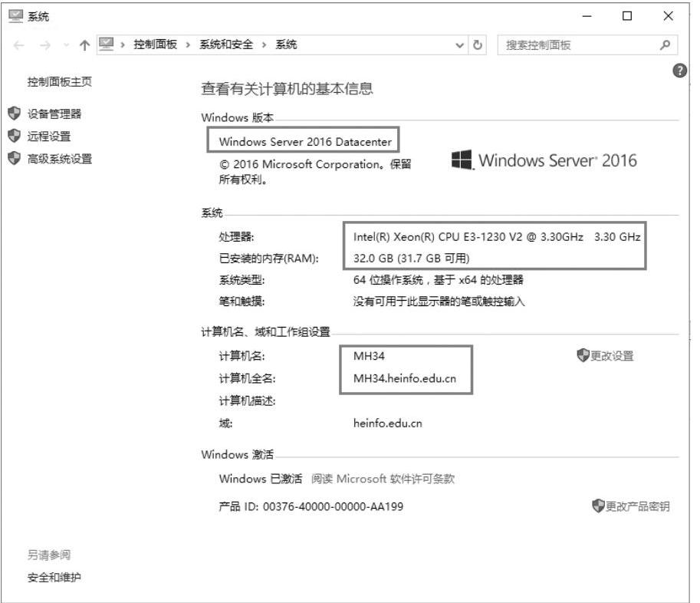The image size is (700, 603).
Task: Click the 更改产品密钥 shield icon
Action: [598, 506]
